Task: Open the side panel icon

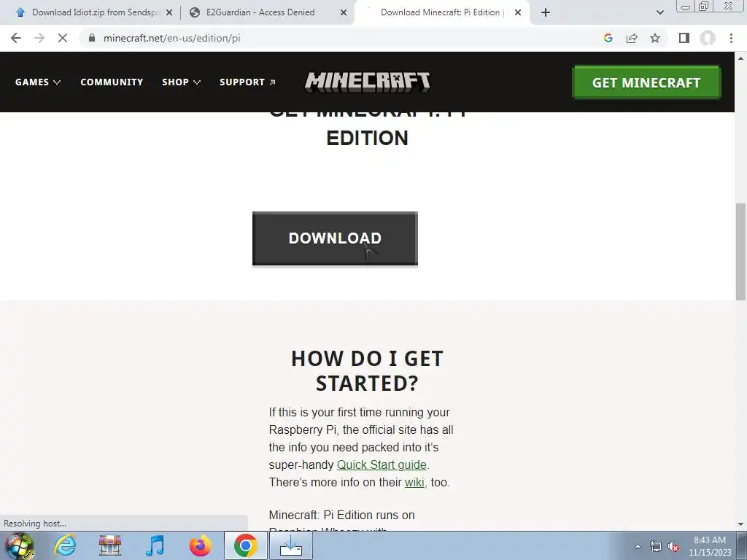Action: pos(684,38)
